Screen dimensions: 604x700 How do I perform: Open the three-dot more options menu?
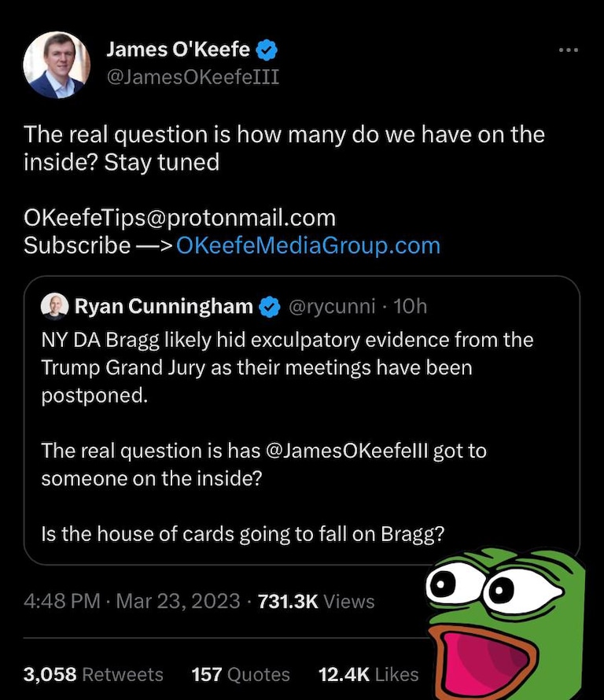[x=569, y=50]
